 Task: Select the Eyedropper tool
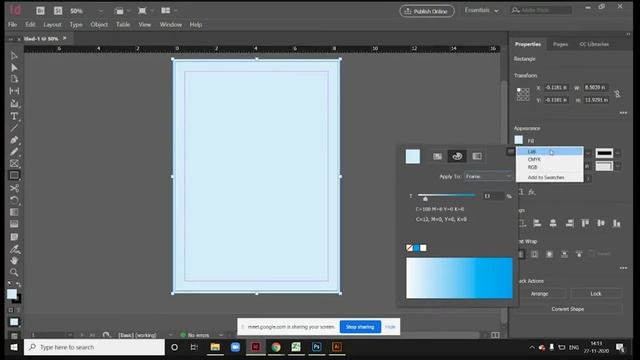click(14, 249)
